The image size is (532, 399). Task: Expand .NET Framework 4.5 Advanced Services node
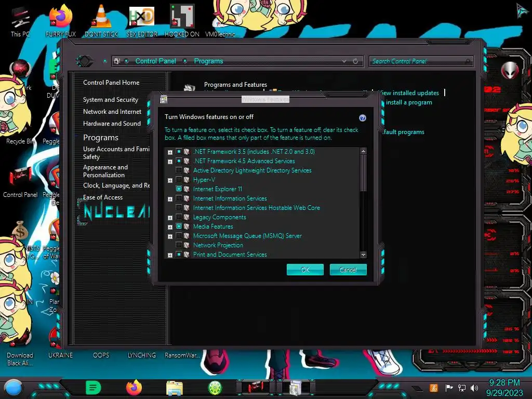(170, 162)
